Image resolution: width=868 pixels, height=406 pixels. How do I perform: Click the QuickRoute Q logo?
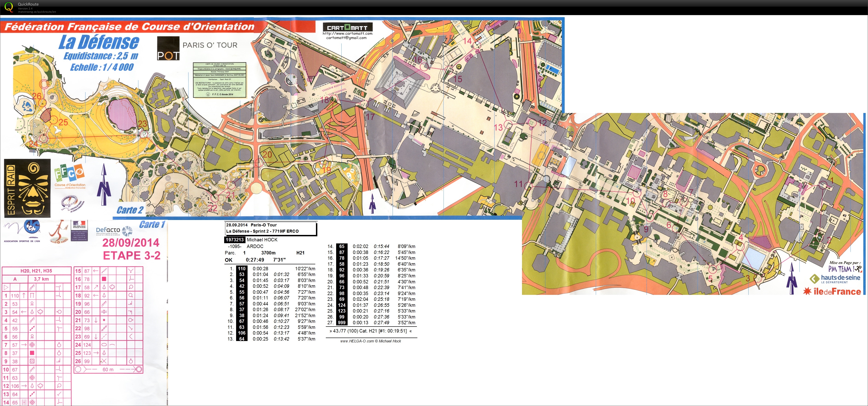(8, 7)
